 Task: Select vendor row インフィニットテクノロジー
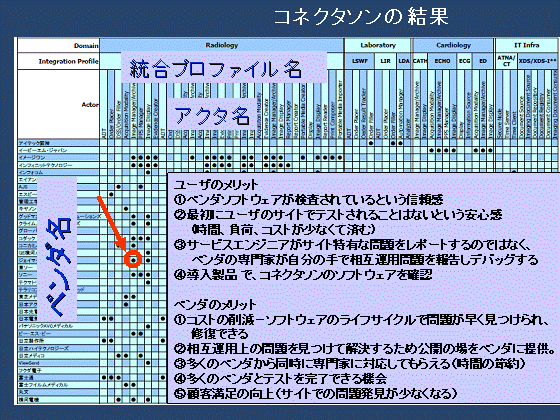pos(59,165)
